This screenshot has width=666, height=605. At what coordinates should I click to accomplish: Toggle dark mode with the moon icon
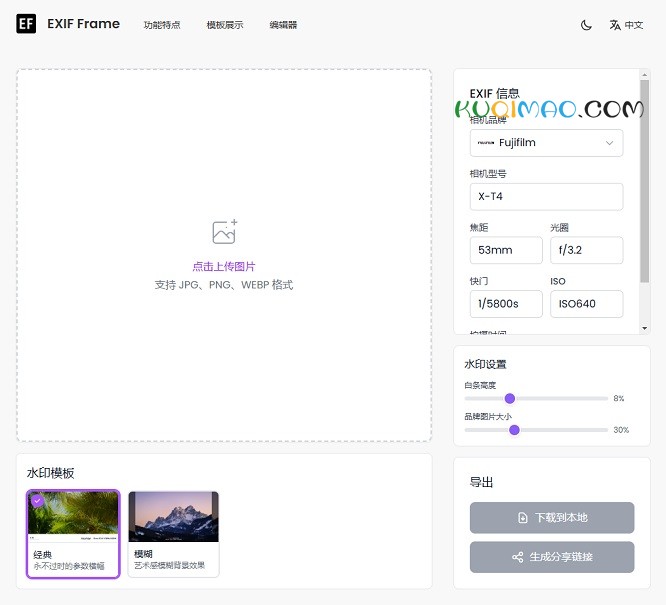tap(586, 25)
